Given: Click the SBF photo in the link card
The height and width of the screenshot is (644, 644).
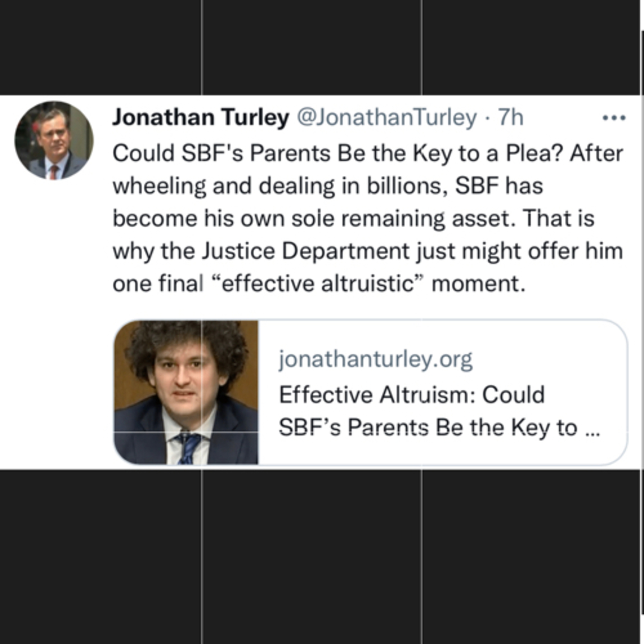Looking at the screenshot, I should point(186,392).
